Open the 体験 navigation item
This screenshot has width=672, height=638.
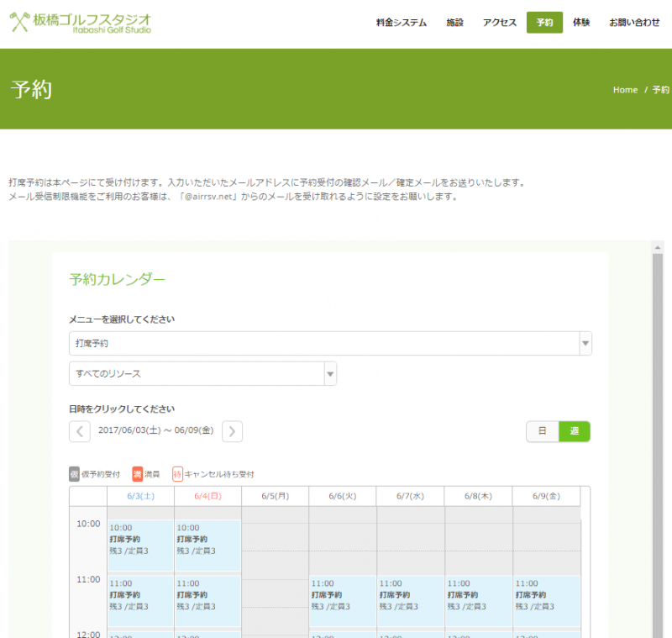(580, 23)
